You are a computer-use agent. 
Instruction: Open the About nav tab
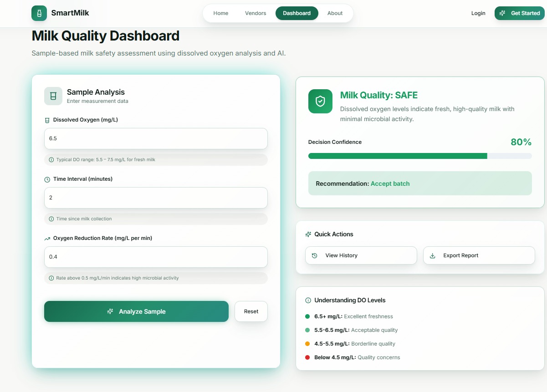click(335, 13)
